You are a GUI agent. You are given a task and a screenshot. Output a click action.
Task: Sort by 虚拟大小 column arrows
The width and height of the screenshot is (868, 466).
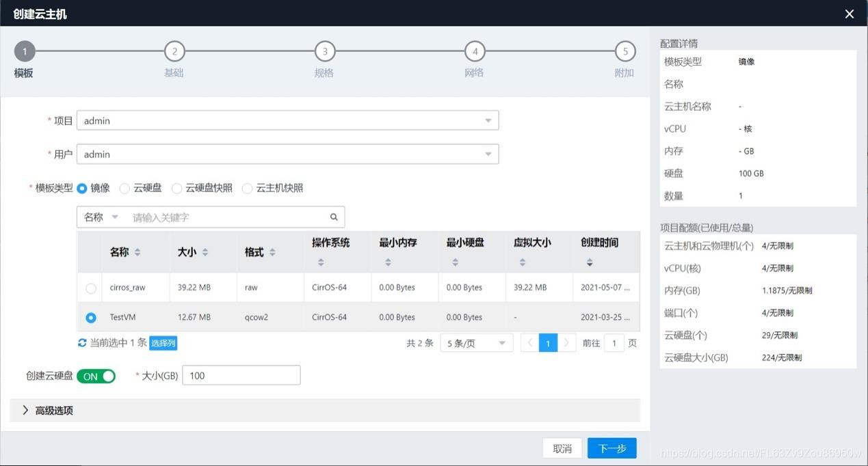[522, 262]
